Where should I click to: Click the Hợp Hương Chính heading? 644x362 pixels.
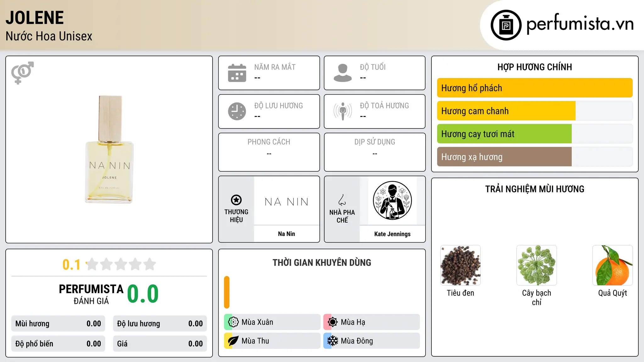tap(535, 67)
